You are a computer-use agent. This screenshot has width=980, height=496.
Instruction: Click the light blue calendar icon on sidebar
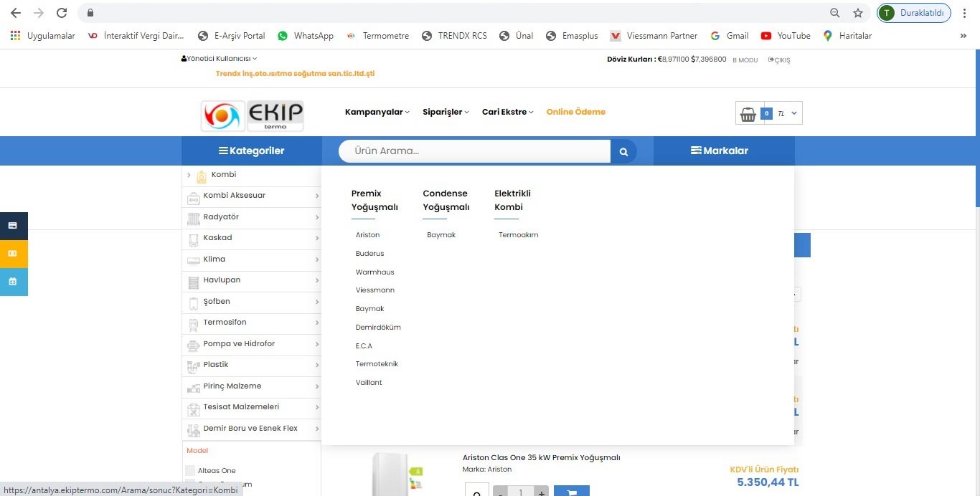coord(13,282)
